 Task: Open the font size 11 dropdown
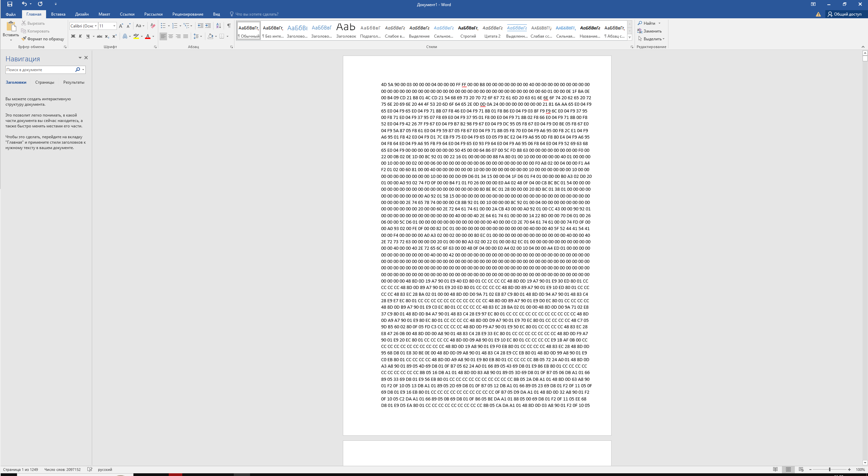[114, 26]
